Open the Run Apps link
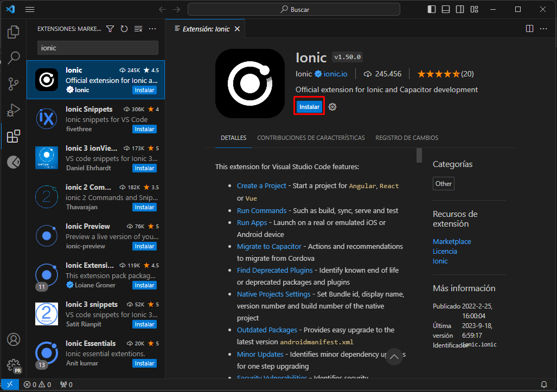Viewport: 557px width, 392px height. tap(252, 223)
